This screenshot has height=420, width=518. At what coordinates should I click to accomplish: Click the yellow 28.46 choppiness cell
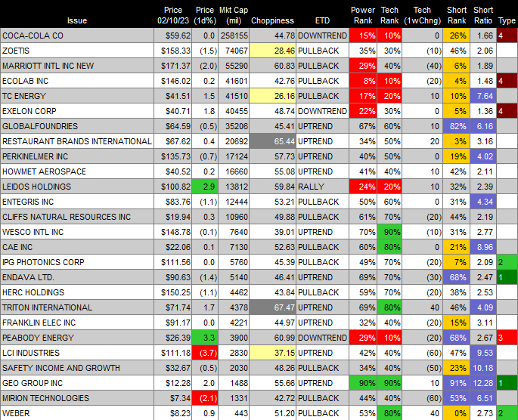[272, 51]
